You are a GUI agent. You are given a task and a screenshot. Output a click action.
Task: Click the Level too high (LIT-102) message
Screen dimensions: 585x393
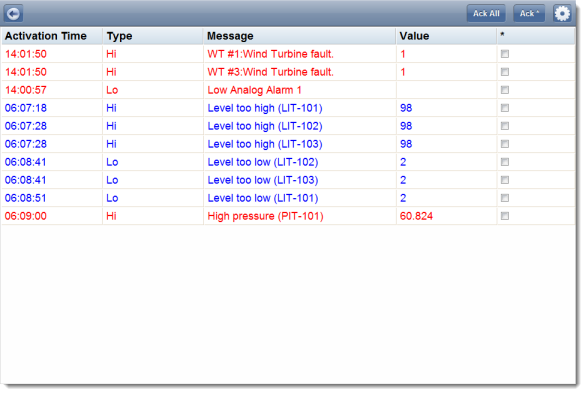click(x=265, y=126)
